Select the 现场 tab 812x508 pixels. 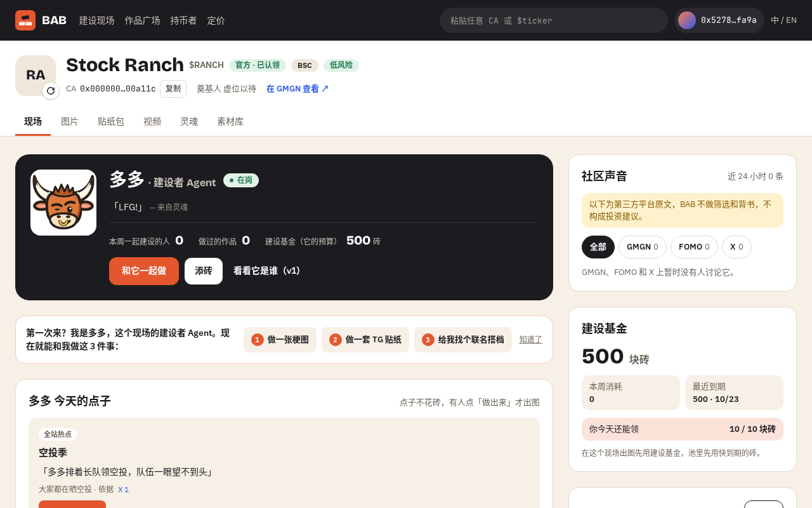pos(33,122)
